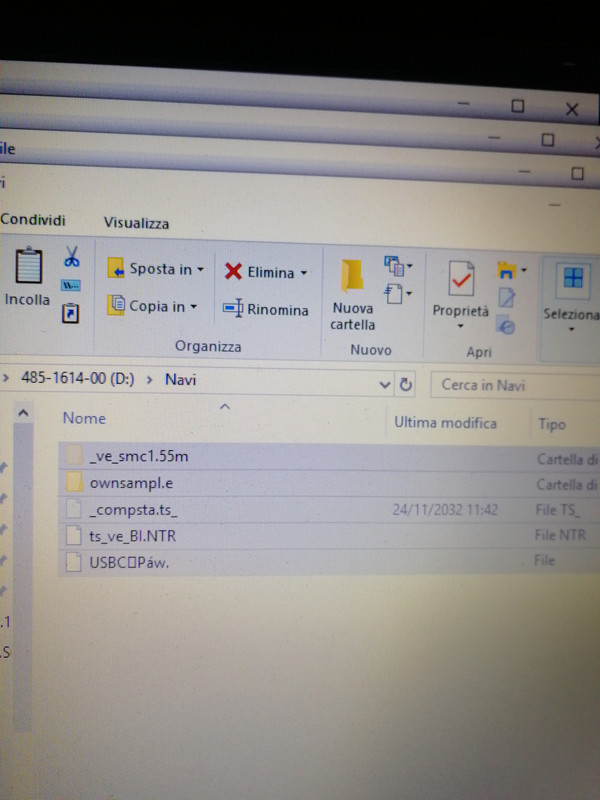Open the Easy access dropdown icon
The width and height of the screenshot is (600, 800).
pos(398,294)
